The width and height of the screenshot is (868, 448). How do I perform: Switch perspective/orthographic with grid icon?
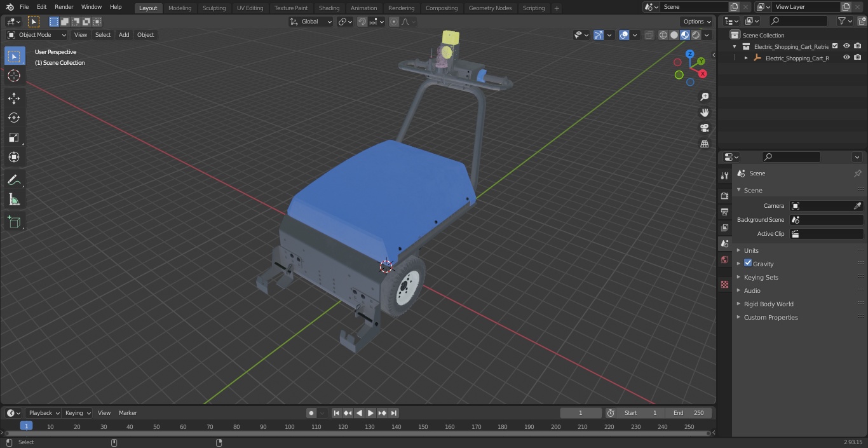[x=705, y=144]
